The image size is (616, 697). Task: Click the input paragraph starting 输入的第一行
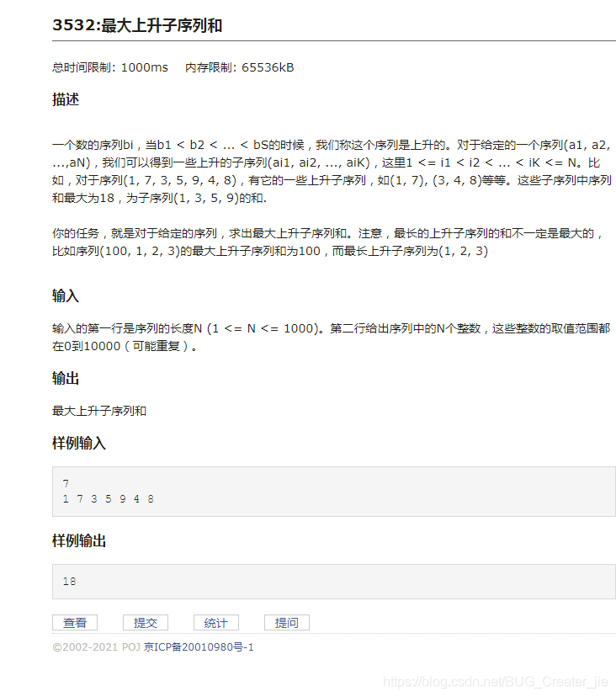click(332, 338)
